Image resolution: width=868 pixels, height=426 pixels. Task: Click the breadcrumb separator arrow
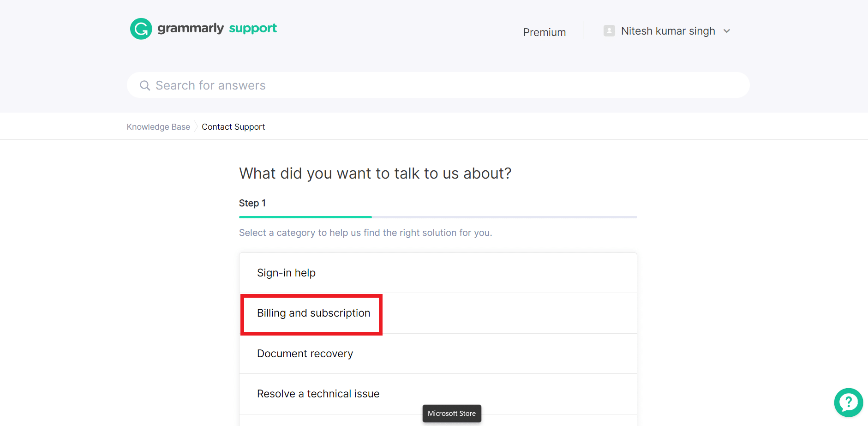196,127
